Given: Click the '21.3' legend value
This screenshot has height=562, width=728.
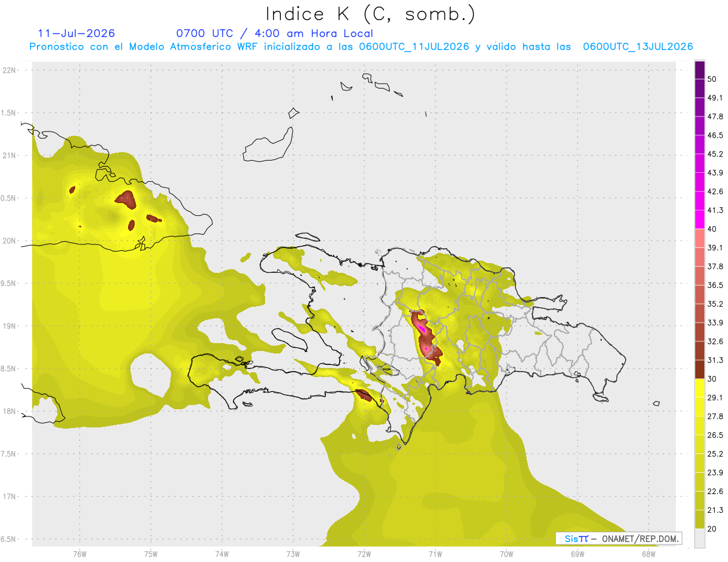Looking at the screenshot, I should pyautogui.click(x=715, y=510).
